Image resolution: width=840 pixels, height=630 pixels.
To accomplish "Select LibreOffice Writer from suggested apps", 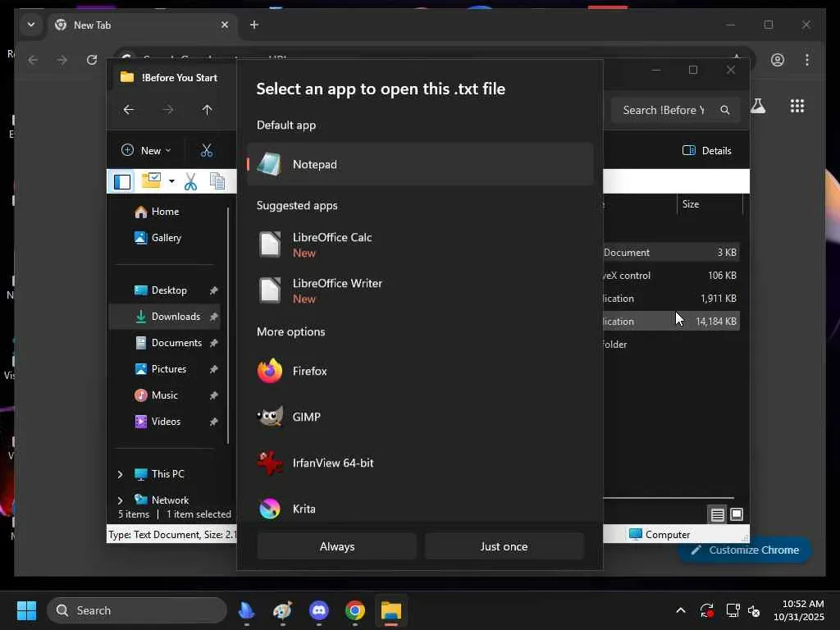I will tap(420, 290).
